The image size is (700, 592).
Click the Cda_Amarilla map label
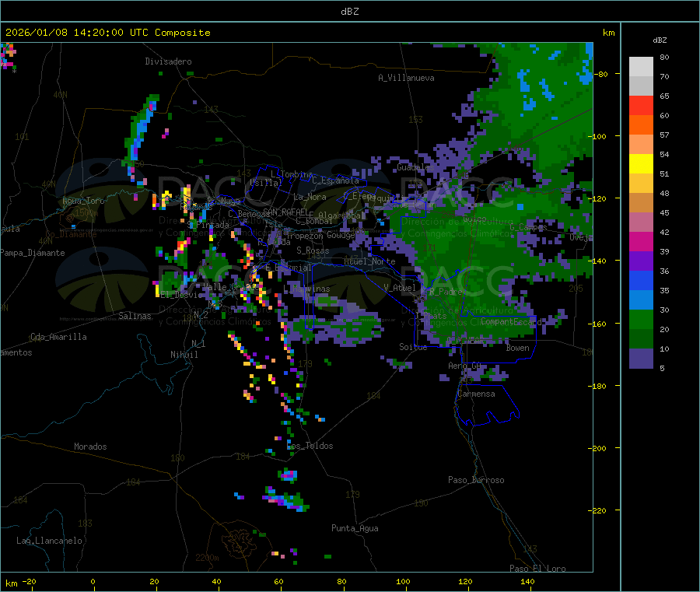[x=58, y=337]
